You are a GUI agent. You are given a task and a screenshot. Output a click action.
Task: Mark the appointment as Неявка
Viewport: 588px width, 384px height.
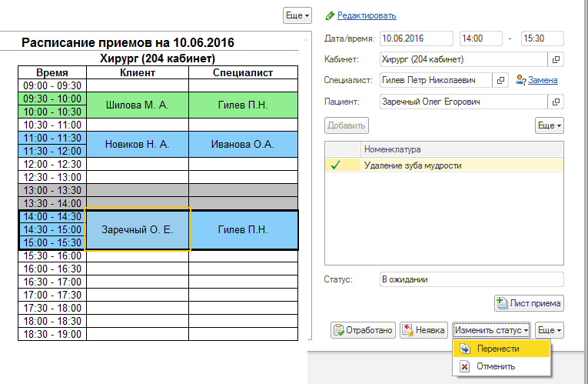(424, 330)
